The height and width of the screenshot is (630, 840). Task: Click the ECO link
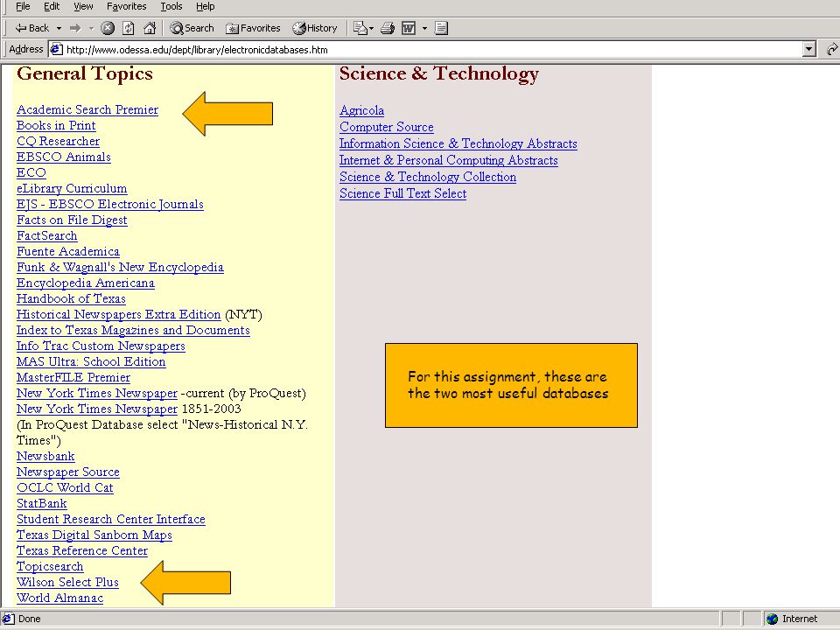[31, 172]
